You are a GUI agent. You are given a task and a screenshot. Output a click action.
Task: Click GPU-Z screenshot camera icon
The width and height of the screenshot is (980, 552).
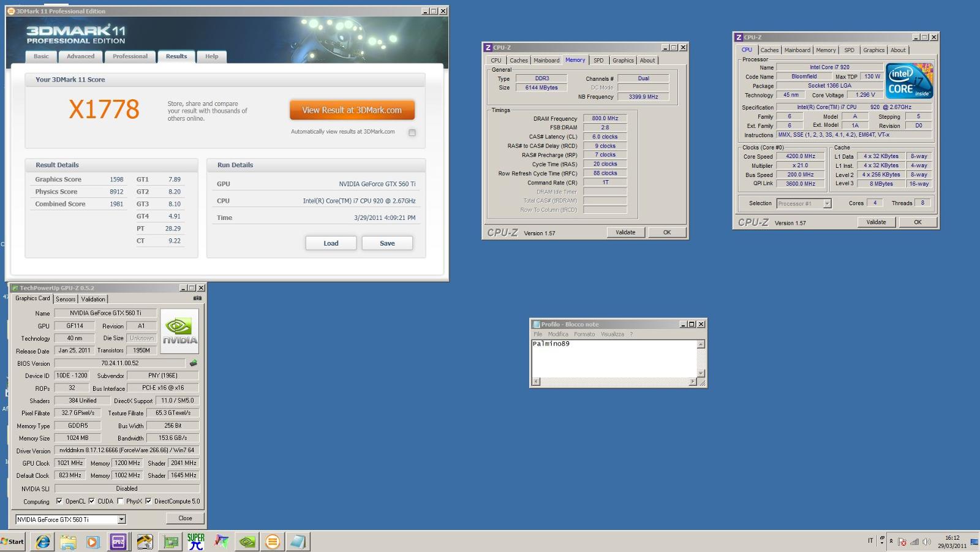[x=197, y=298]
